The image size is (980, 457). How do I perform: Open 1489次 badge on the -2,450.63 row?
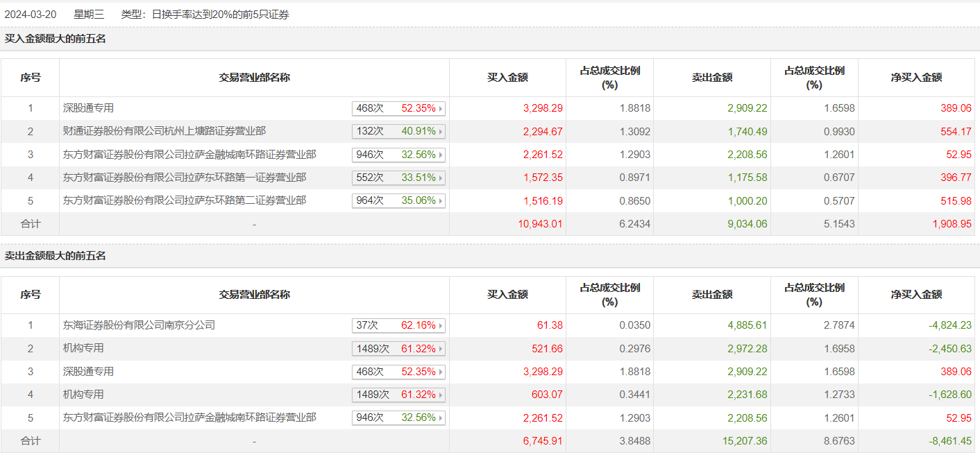click(398, 349)
